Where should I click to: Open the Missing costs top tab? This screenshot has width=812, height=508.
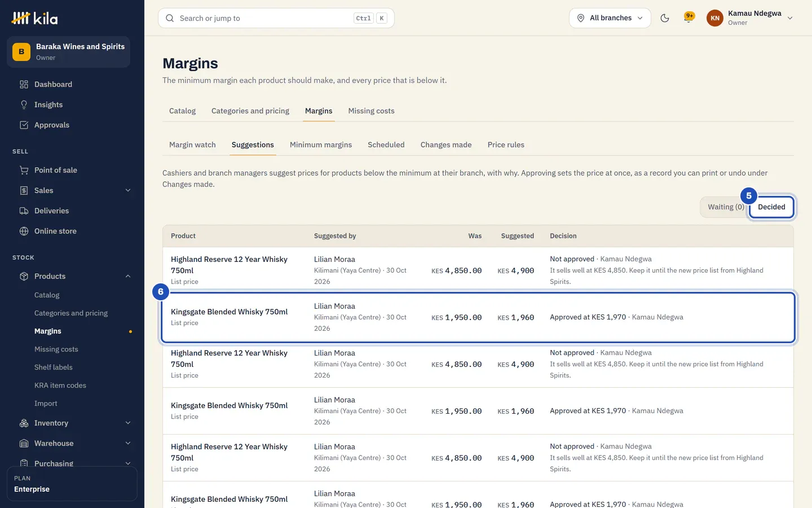pos(371,111)
